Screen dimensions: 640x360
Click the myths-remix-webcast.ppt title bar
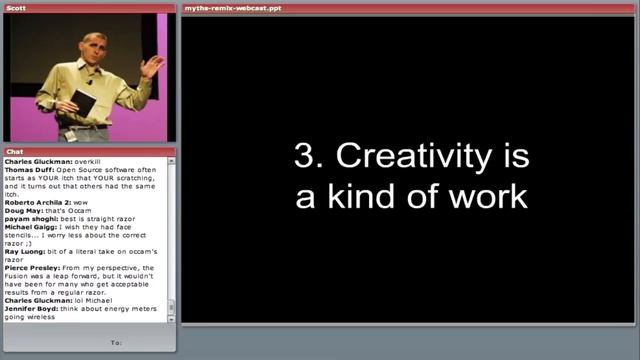[x=408, y=8]
